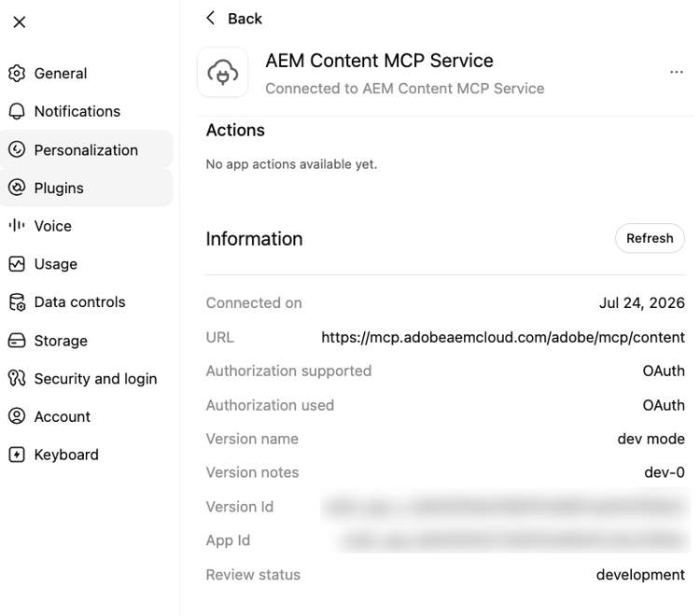Click the Plugins icon in sidebar
Image resolution: width=700 pixels, height=616 pixels.
coord(17,188)
